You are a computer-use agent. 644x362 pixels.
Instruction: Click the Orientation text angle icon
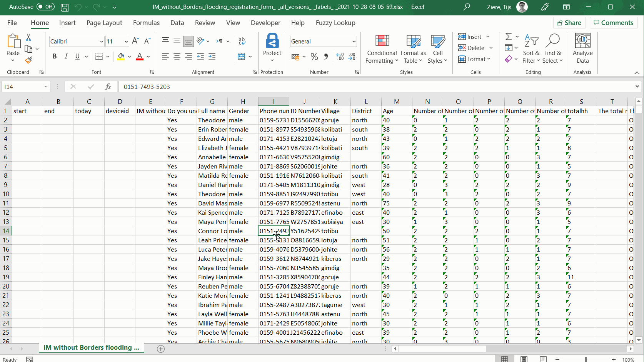pyautogui.click(x=200, y=41)
